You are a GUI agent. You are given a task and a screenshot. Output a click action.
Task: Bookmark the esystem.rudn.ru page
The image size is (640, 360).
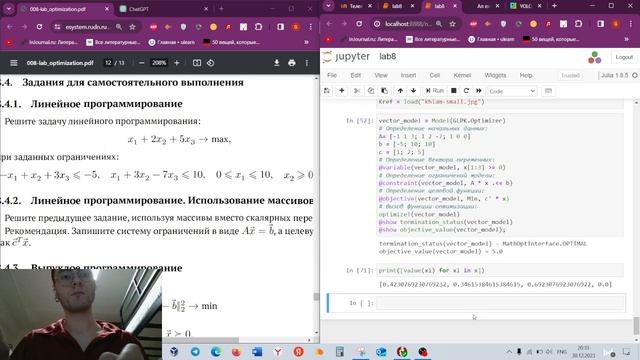pyautogui.click(x=132, y=27)
